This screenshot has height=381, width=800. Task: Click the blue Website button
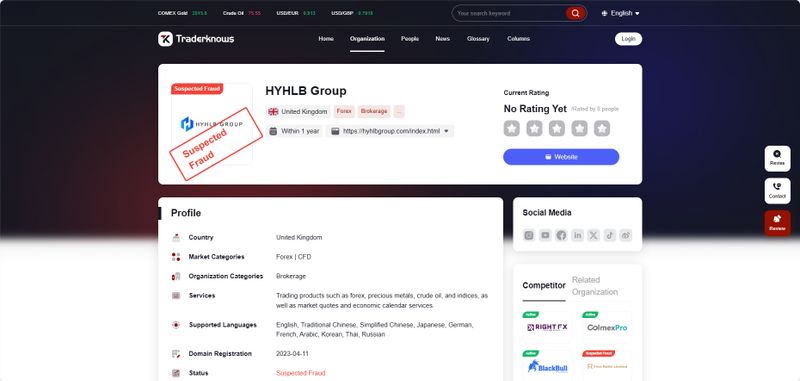click(x=561, y=157)
